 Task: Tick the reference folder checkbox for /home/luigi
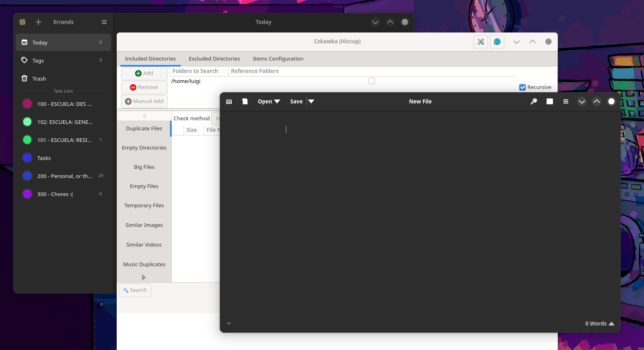(372, 81)
